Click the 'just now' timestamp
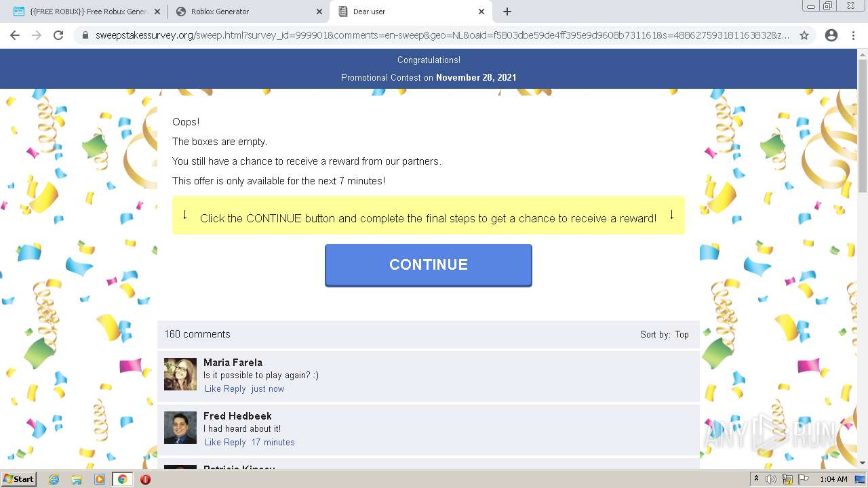This screenshot has width=868, height=488. (268, 388)
